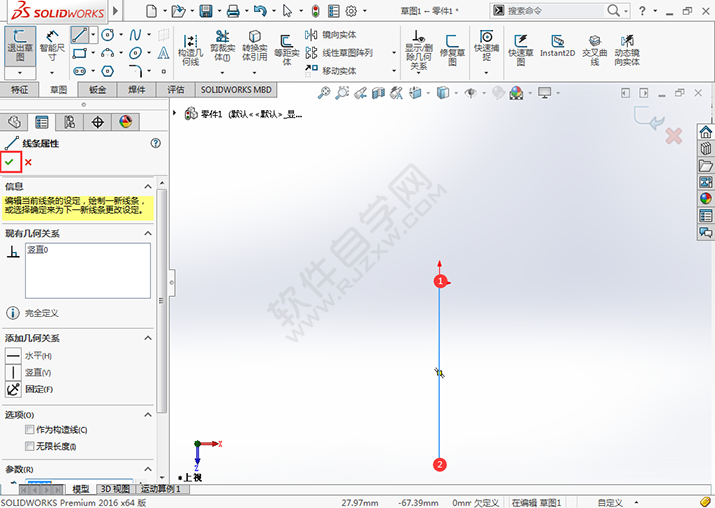Open the 运动算例 1 bottom tab

pyautogui.click(x=161, y=489)
